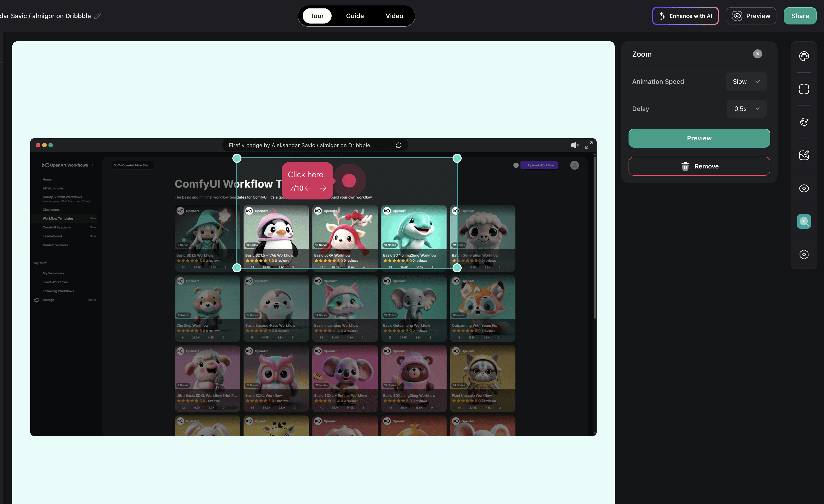Click the Remove button
The width and height of the screenshot is (824, 504).
click(699, 166)
